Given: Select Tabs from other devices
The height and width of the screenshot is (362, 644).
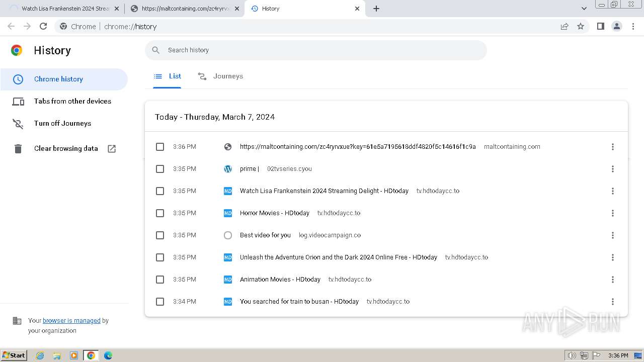Looking at the screenshot, I should coord(64,102).
